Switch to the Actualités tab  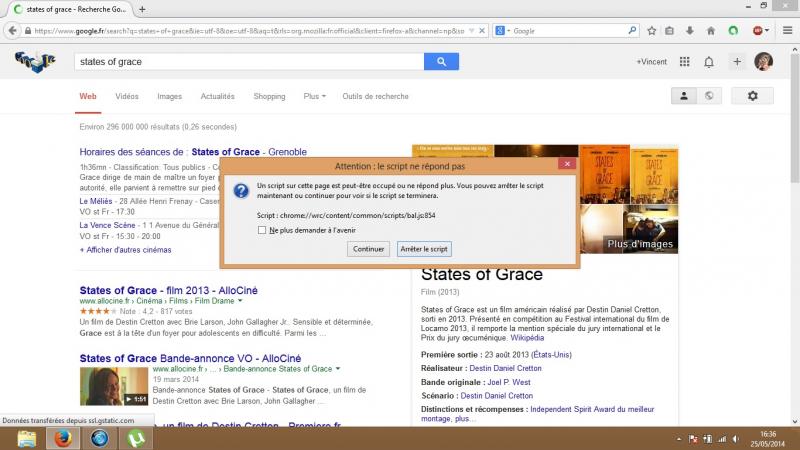217,96
